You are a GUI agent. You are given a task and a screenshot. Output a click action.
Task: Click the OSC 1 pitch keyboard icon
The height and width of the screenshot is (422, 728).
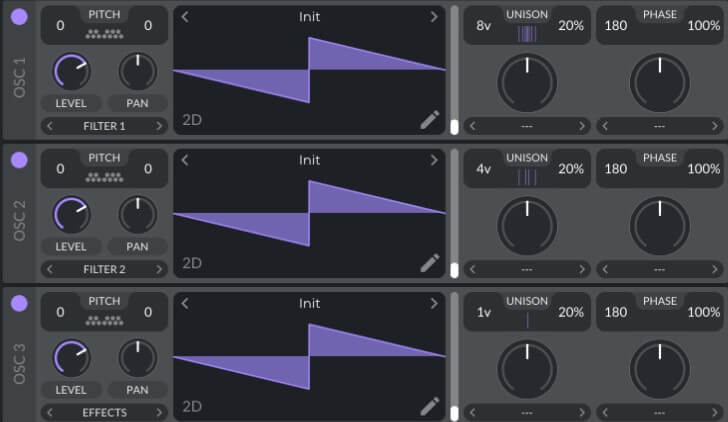tap(104, 34)
